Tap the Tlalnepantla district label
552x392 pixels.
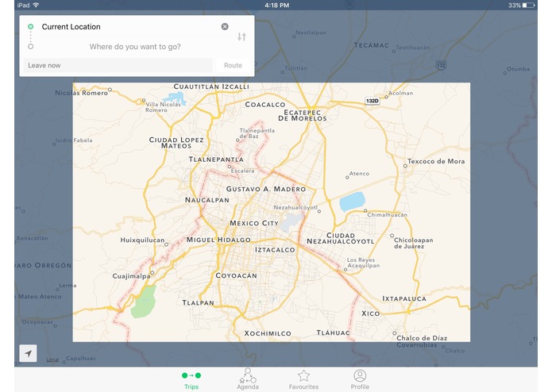pyautogui.click(x=216, y=159)
